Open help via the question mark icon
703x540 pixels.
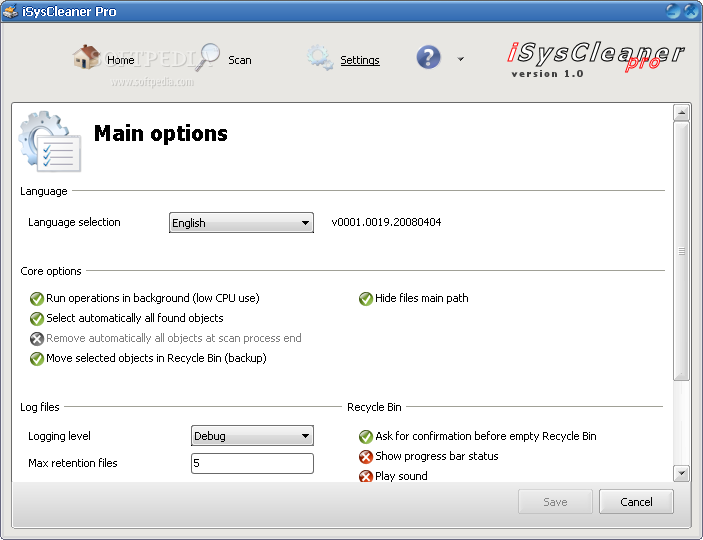pos(428,57)
